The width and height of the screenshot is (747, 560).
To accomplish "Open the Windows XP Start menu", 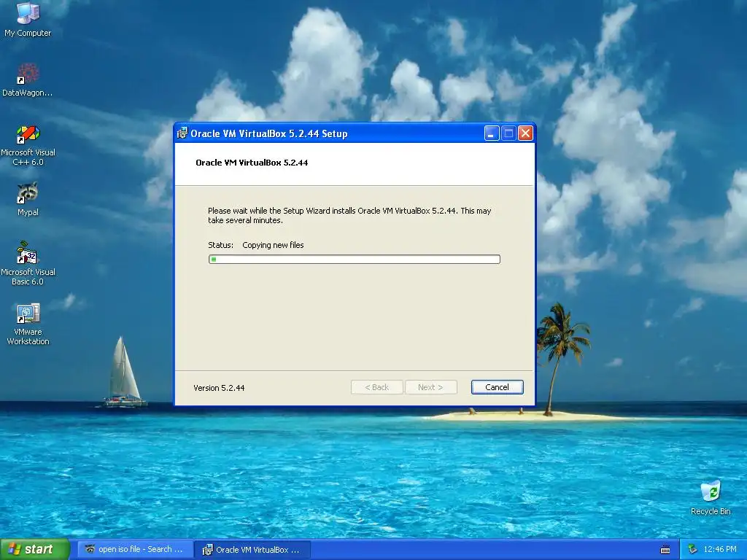I will [x=35, y=550].
